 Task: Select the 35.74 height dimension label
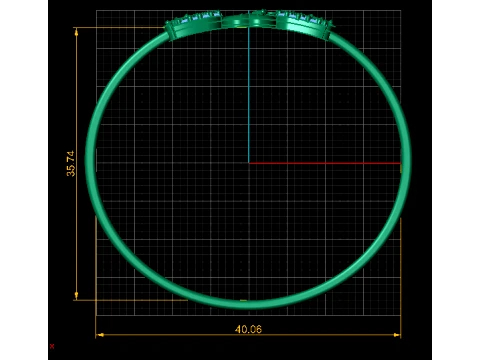point(71,163)
